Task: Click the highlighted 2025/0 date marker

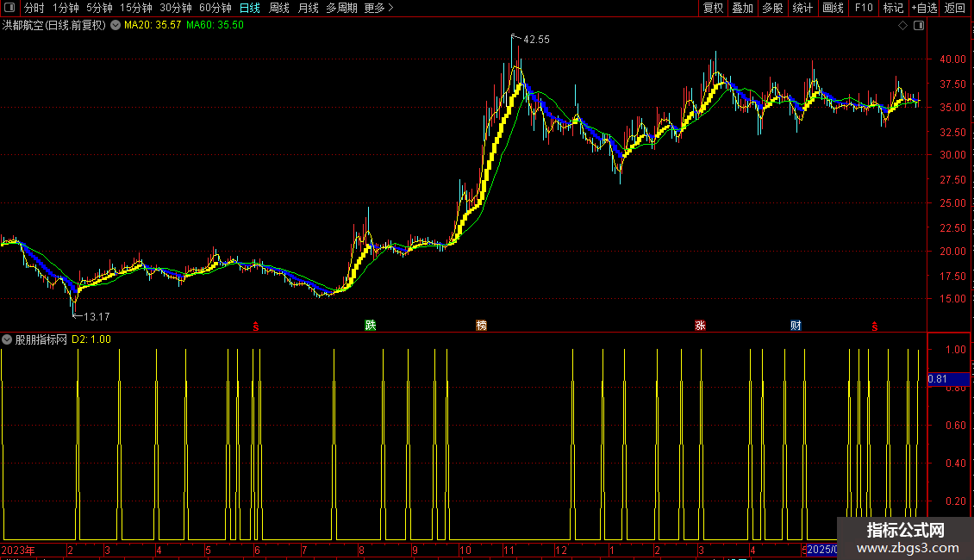Action: (821, 550)
